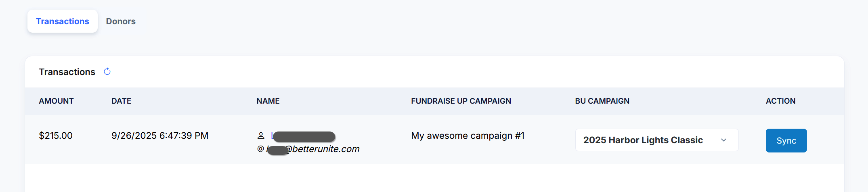Click the FUNDRAISE UP CAMPAIGN column header

[461, 101]
